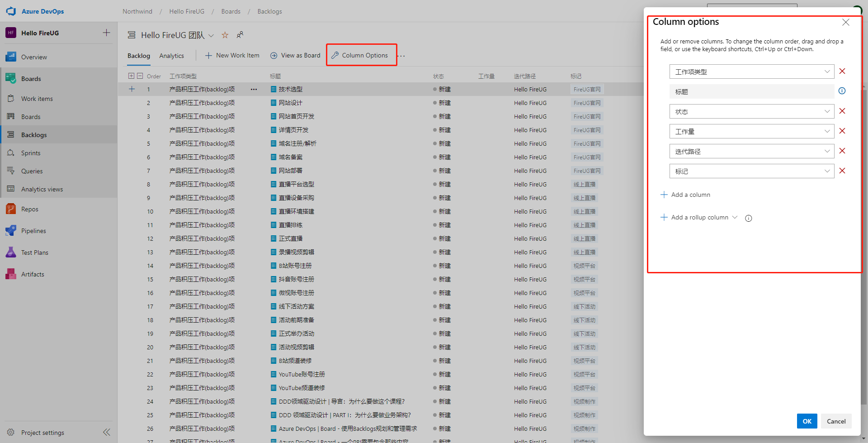This screenshot has height=443, width=868.
Task: Click the team members icon beside team name
Action: click(x=240, y=34)
